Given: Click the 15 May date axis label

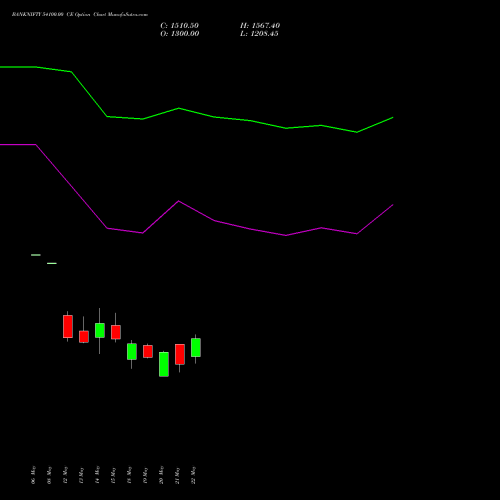Looking at the screenshot, I should coord(113,475).
